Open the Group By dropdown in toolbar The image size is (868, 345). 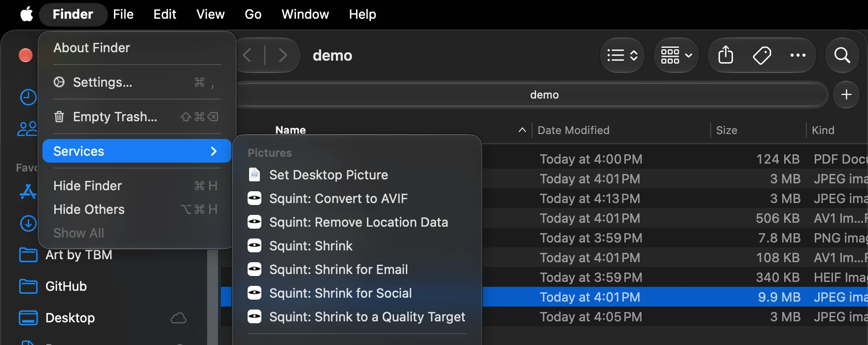(676, 55)
